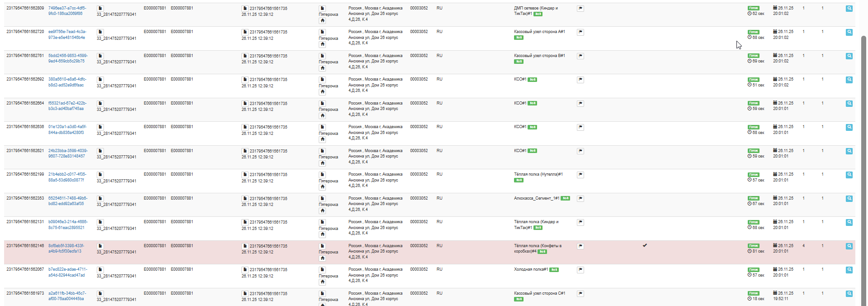Click home icon under Пятерочка in Апкокасса_Сегмент row
This screenshot has height=306, width=868.
322,210
